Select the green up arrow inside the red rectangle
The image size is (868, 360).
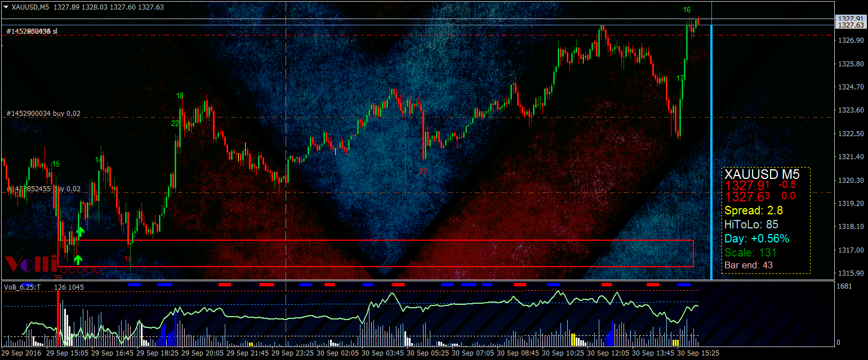click(78, 259)
